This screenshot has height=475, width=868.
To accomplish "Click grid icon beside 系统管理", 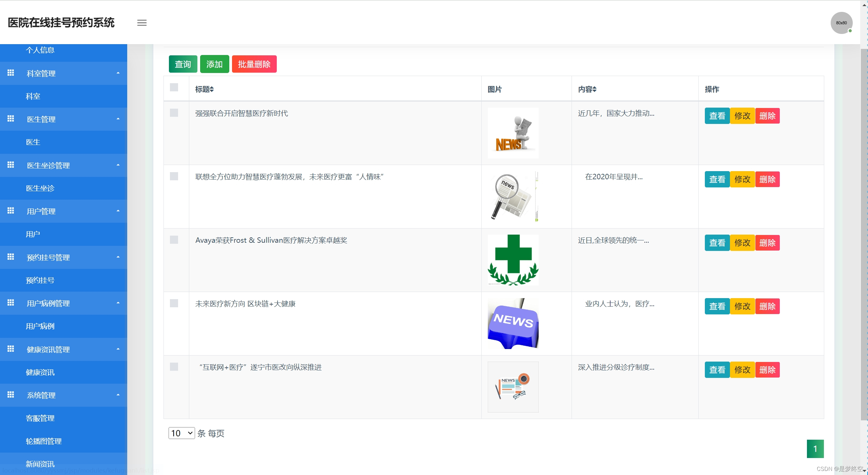I will point(11,395).
